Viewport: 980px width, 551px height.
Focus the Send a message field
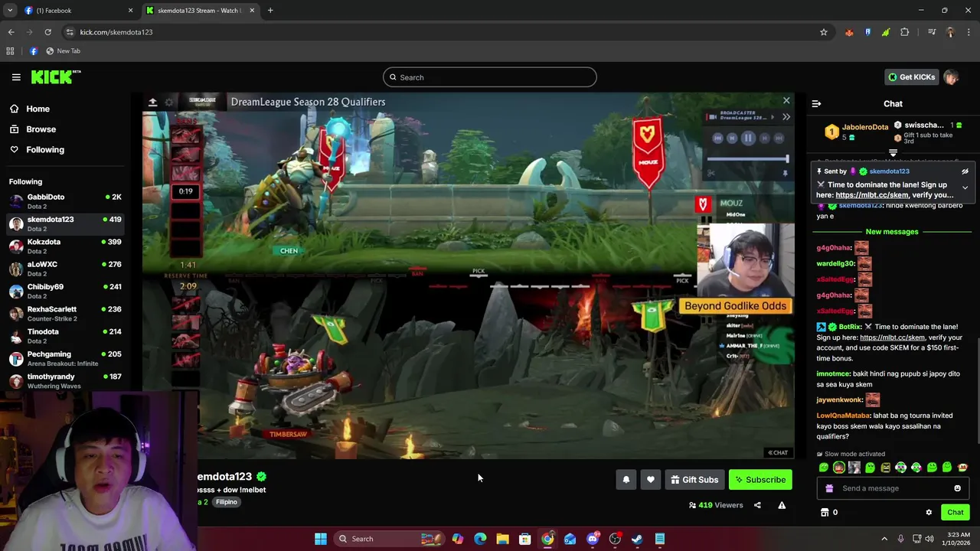pyautogui.click(x=892, y=488)
